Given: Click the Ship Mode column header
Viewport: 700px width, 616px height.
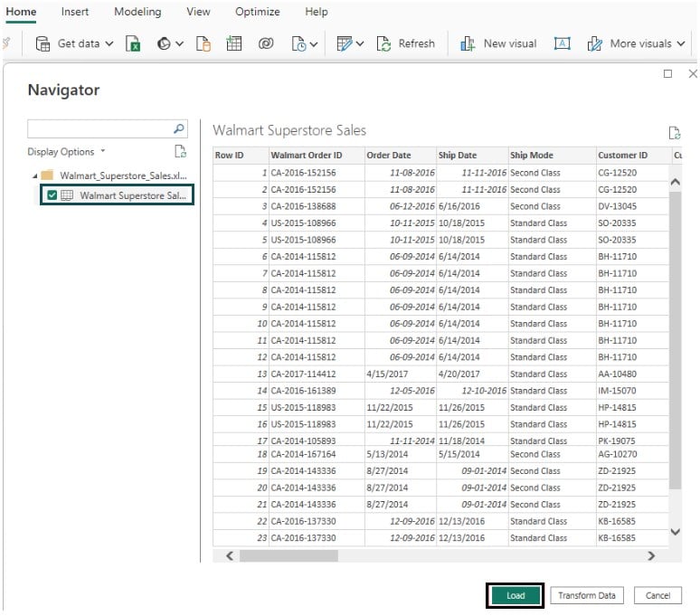Looking at the screenshot, I should (553, 156).
